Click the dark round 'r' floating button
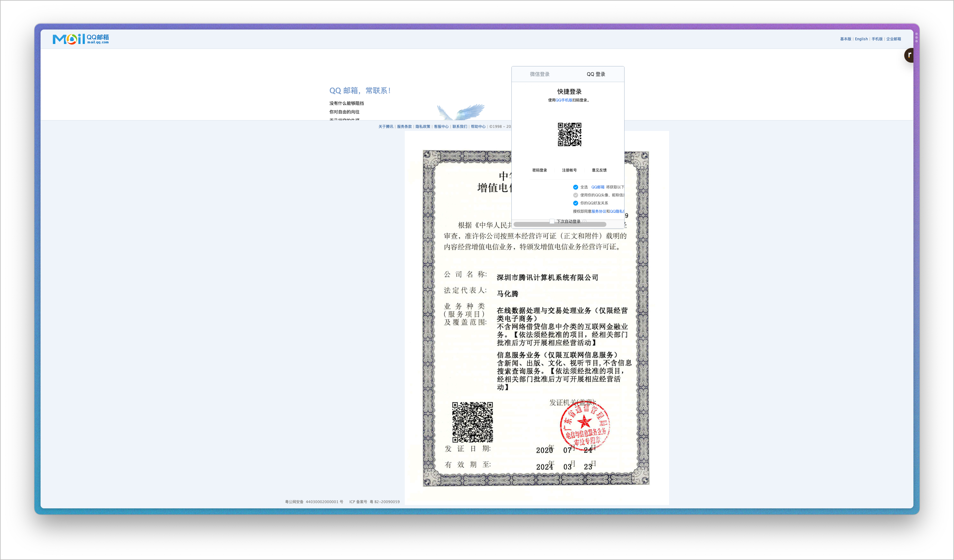Screen dimensions: 954x560 (x=909, y=55)
